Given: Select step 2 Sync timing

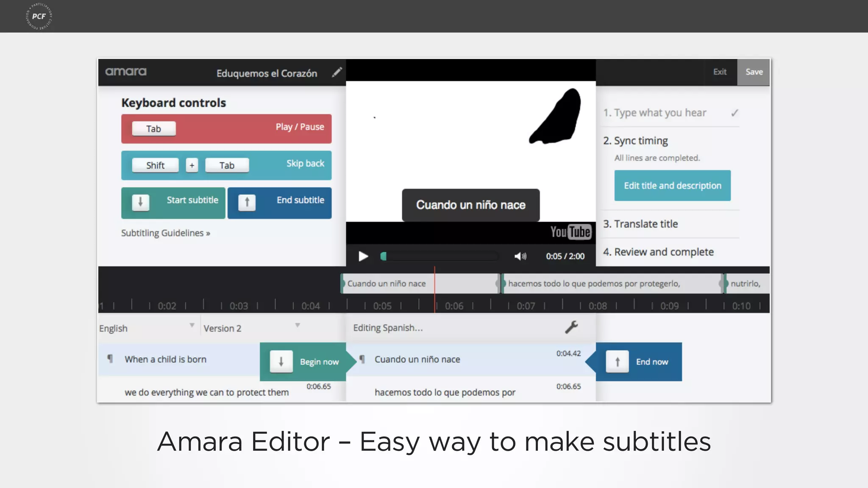Looking at the screenshot, I should point(635,141).
